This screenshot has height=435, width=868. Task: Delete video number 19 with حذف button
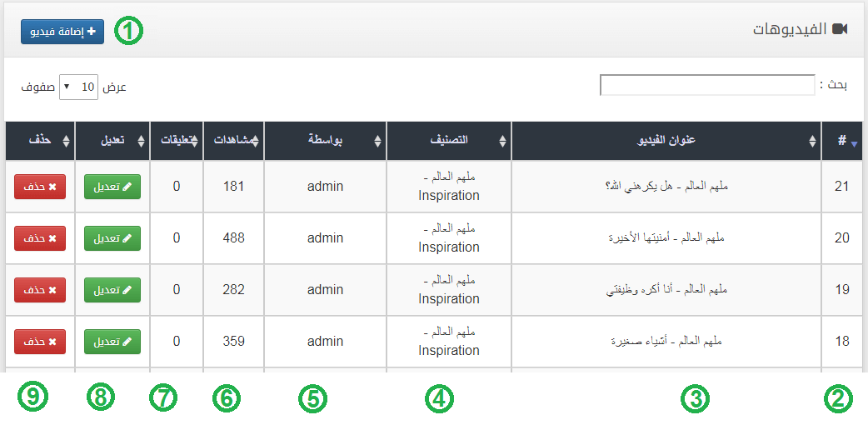point(40,290)
